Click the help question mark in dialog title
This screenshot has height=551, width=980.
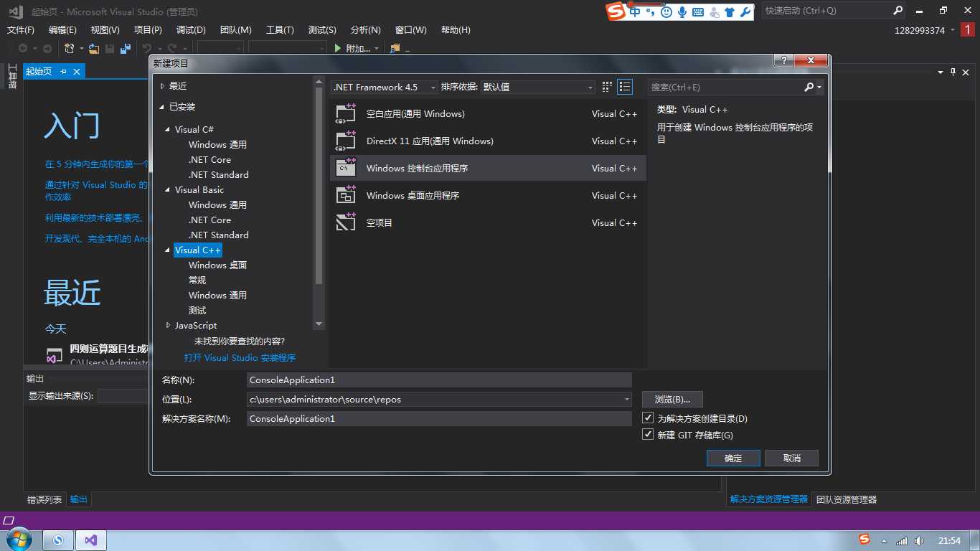tap(783, 61)
